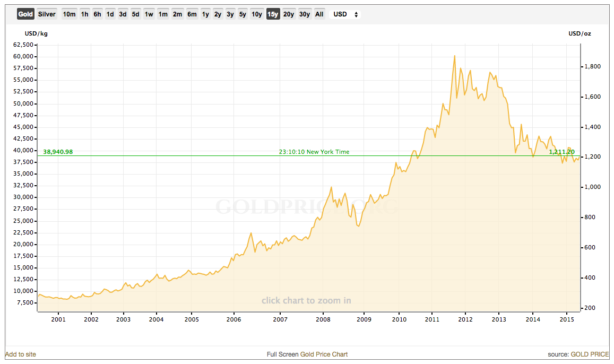Open the USD currency dropdown
The height and width of the screenshot is (364, 614).
click(x=345, y=14)
